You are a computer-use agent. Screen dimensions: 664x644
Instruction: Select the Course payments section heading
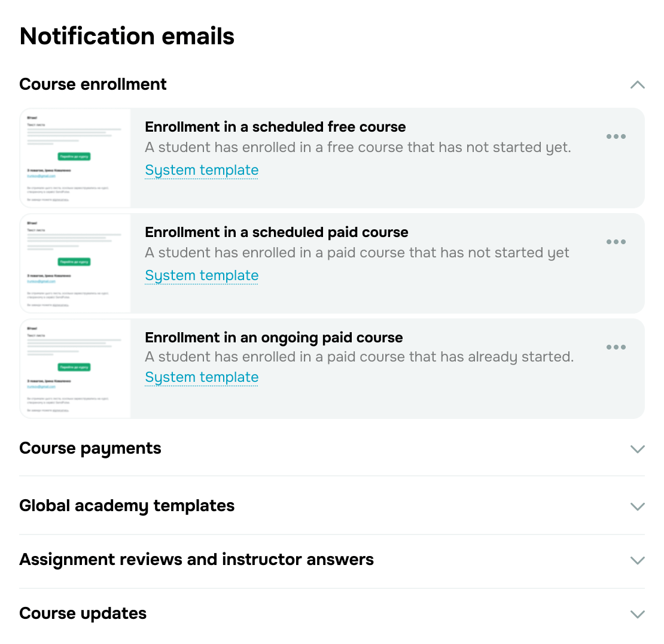coord(90,448)
